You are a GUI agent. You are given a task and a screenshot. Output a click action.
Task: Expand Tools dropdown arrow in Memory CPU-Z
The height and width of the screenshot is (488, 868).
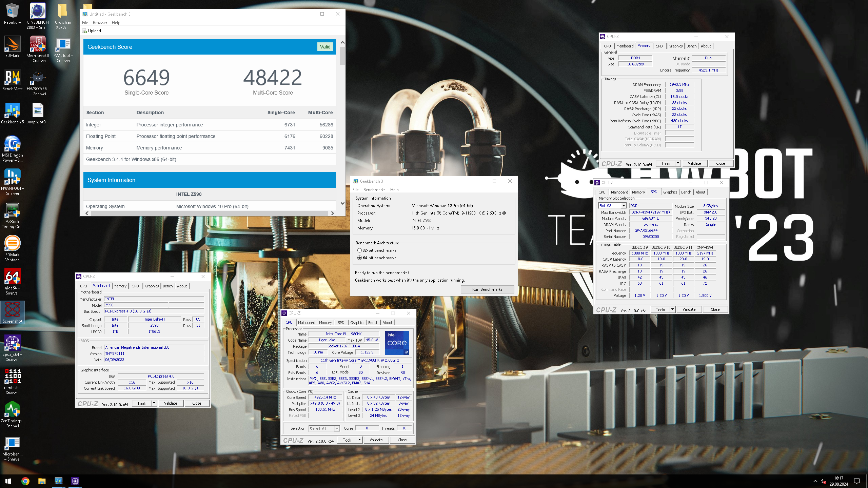coord(678,163)
